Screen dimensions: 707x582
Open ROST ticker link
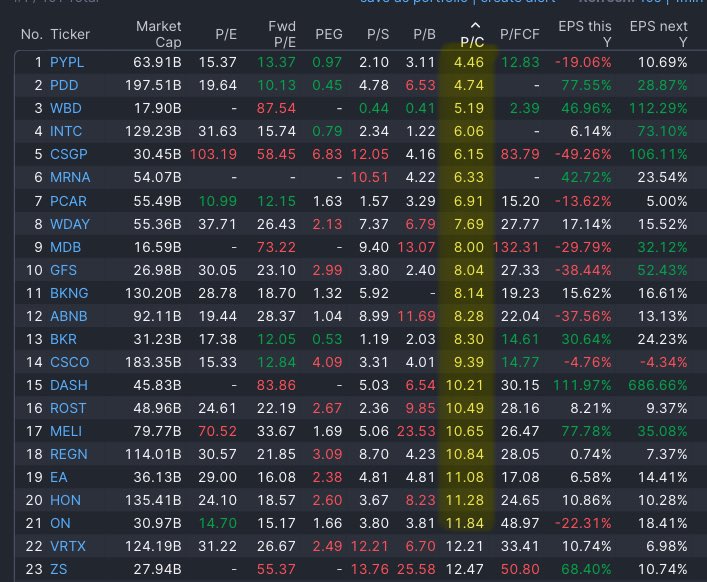68,408
